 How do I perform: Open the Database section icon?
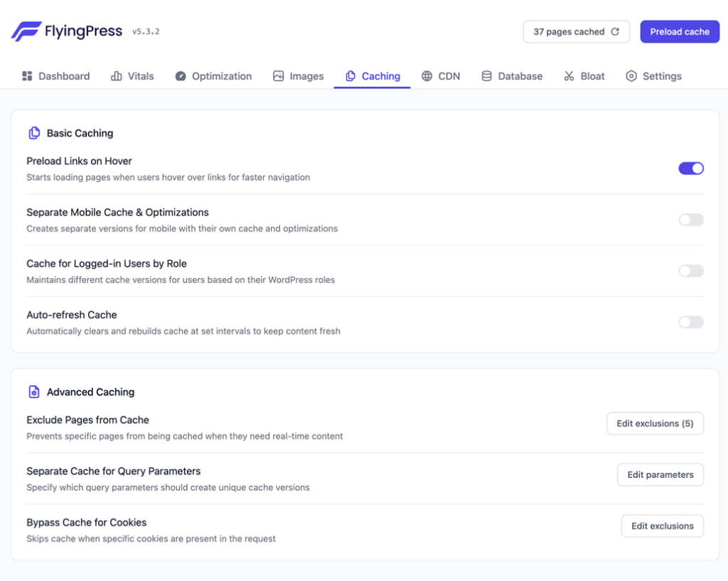(x=486, y=76)
